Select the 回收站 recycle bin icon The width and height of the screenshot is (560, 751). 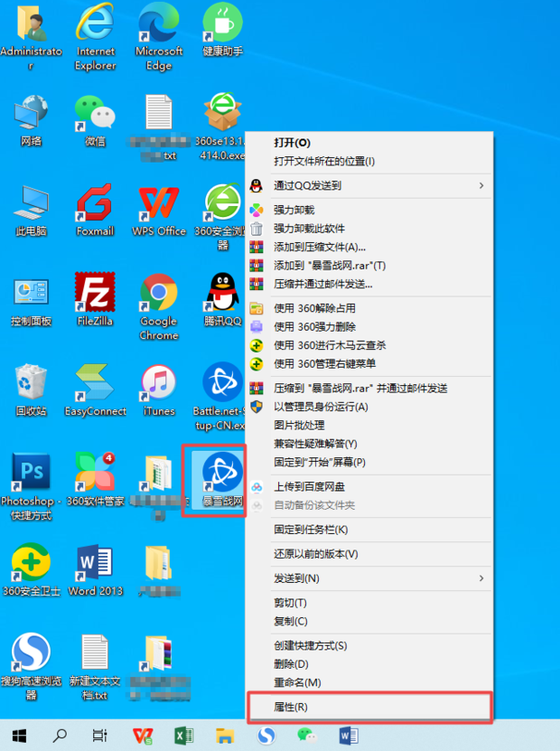pos(31,381)
